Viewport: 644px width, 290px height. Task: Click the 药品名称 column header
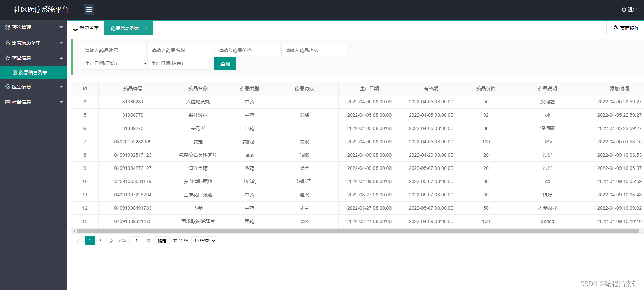[x=198, y=88]
